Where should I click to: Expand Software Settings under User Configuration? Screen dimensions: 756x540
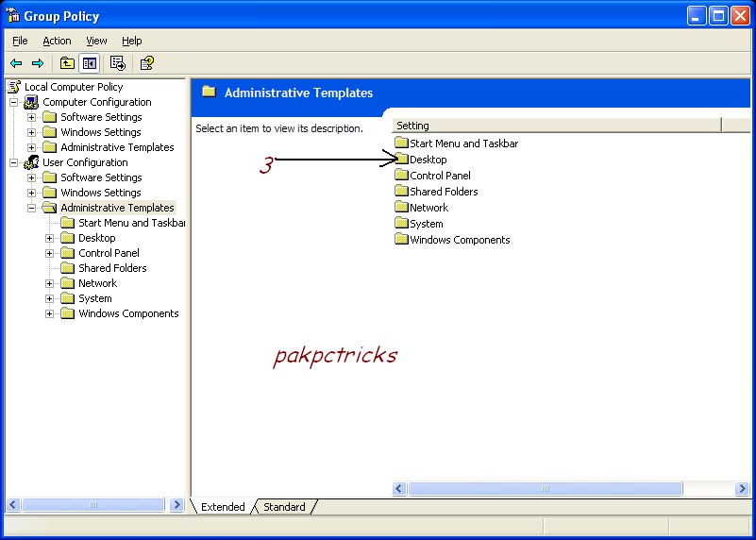point(31,177)
